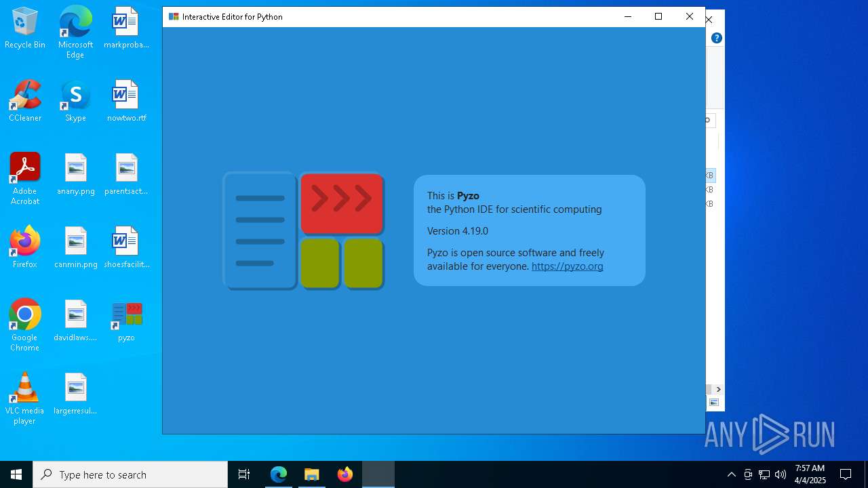Open Task View from the taskbar
The width and height of the screenshot is (868, 488).
(244, 474)
